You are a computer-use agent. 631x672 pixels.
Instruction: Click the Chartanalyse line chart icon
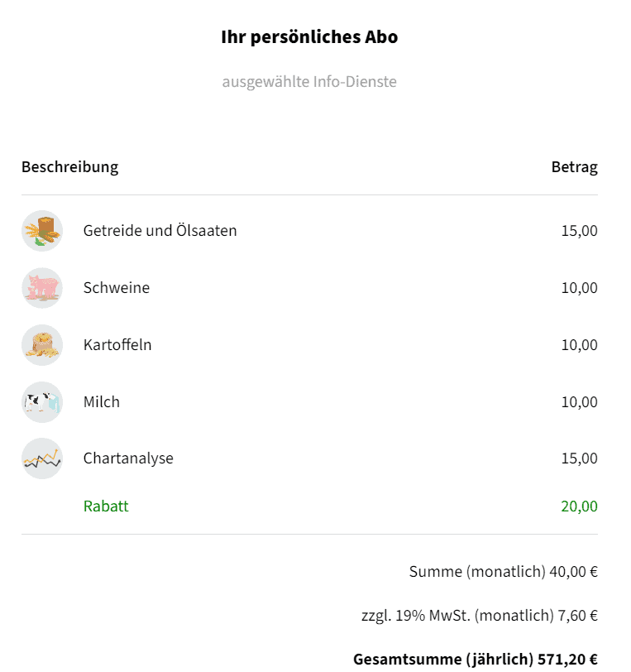pyautogui.click(x=42, y=458)
